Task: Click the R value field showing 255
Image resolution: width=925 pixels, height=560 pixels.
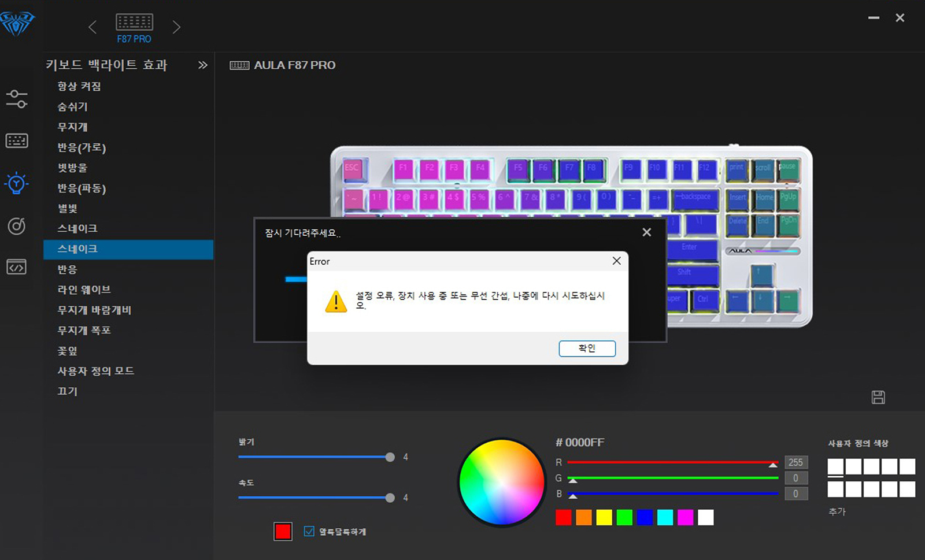Action: coord(796,462)
